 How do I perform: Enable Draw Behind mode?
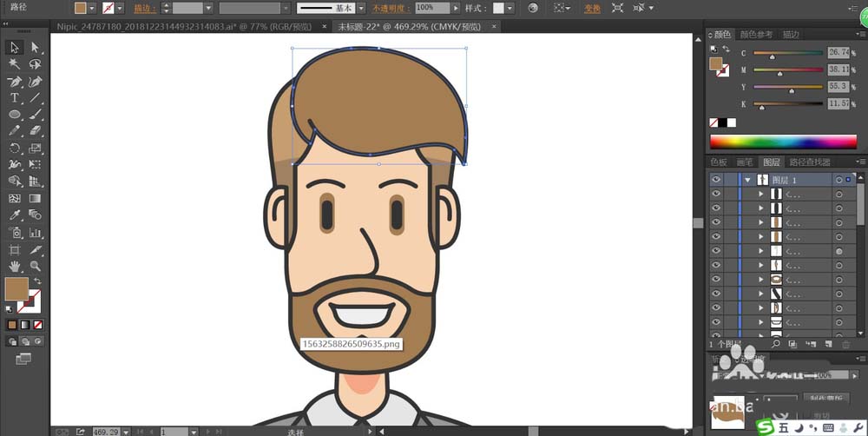click(x=25, y=341)
